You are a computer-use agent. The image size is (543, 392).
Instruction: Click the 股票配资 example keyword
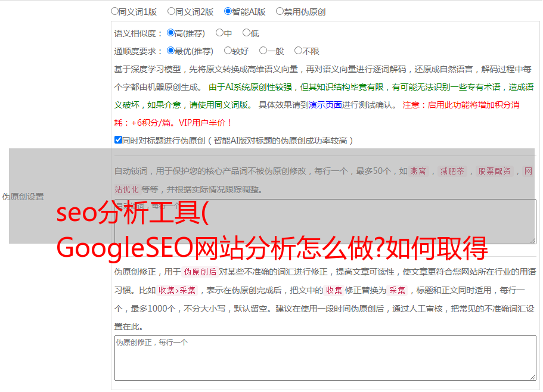coord(495,171)
